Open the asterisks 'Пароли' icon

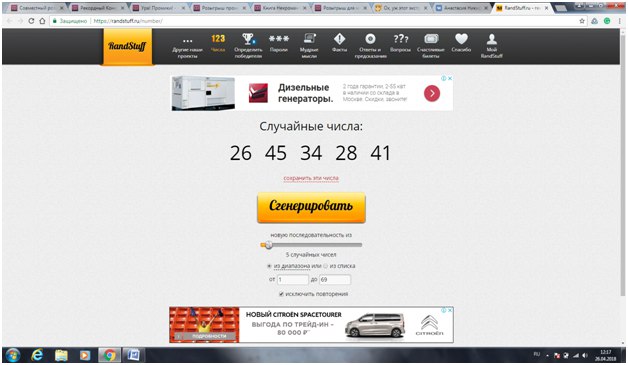tap(279, 39)
